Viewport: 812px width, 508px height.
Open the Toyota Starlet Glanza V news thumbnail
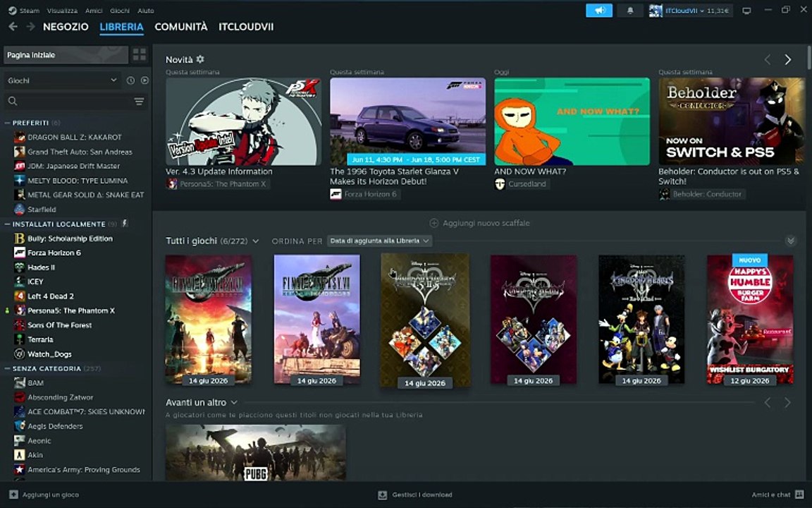(x=408, y=121)
